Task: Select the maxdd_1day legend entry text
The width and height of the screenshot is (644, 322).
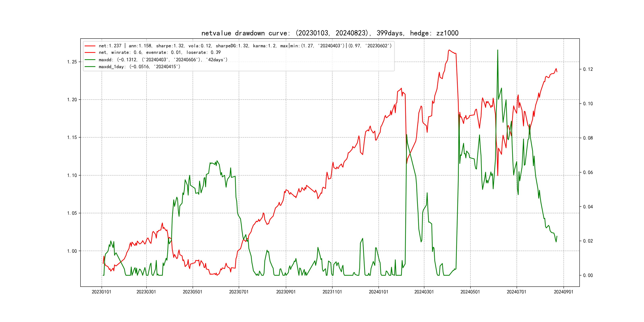Action: (x=139, y=67)
